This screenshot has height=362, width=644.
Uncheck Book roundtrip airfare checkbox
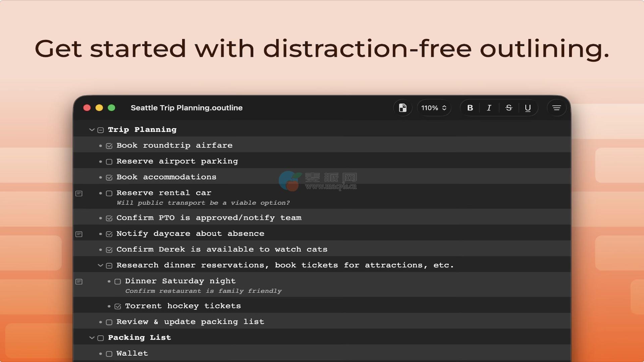point(109,146)
